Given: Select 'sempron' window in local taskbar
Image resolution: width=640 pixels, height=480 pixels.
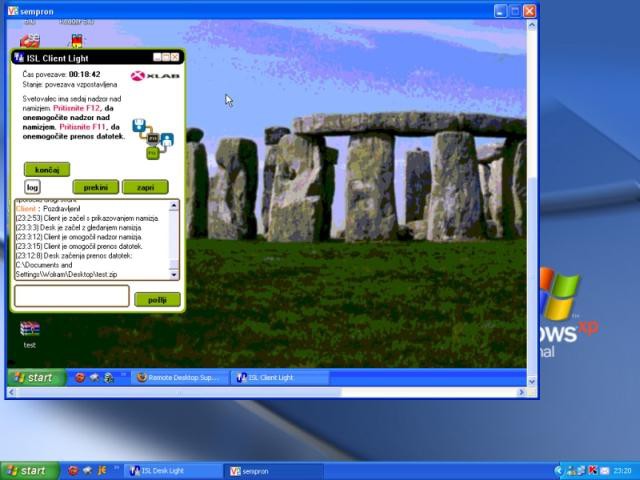Looking at the screenshot, I should (250, 470).
